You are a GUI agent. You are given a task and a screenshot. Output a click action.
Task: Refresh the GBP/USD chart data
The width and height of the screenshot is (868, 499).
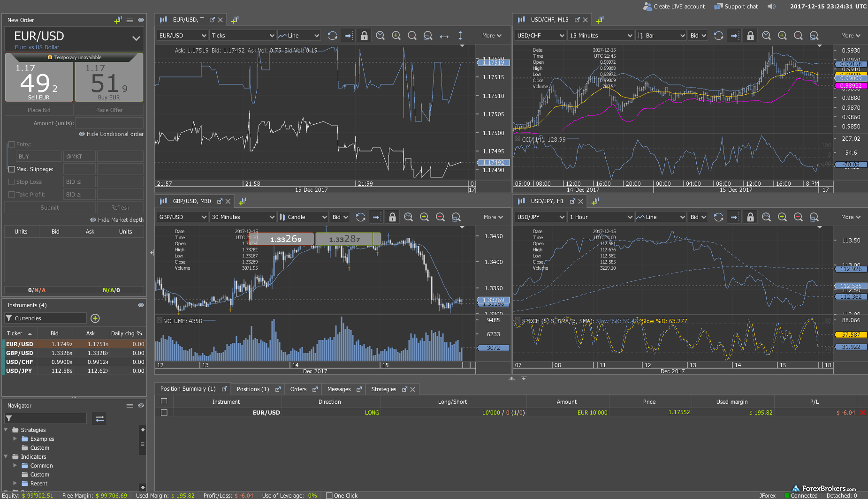360,217
